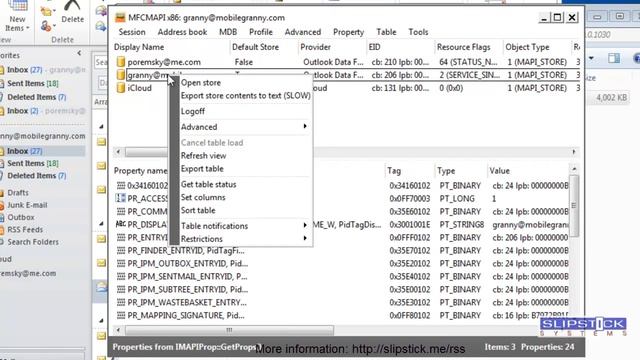Click the Delete button in Outlook ribbon
The image size is (640, 360).
(x=72, y=12)
